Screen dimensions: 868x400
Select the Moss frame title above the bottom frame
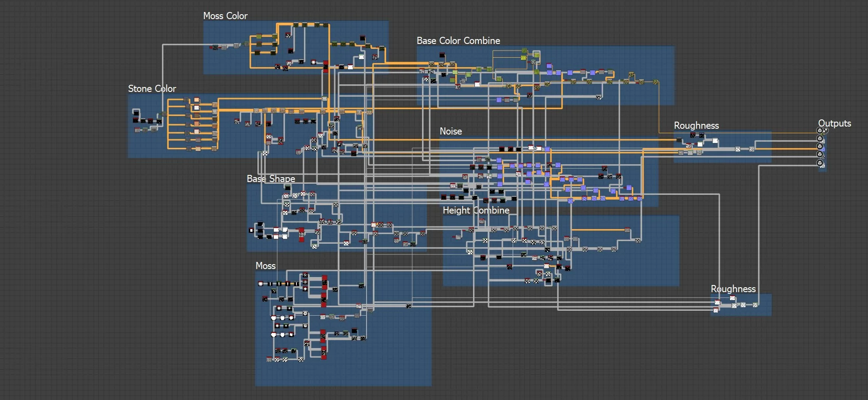click(265, 265)
